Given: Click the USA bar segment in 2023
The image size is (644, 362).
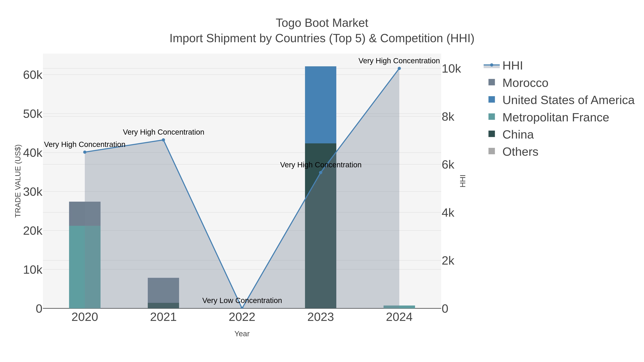Looking at the screenshot, I should (x=321, y=105).
